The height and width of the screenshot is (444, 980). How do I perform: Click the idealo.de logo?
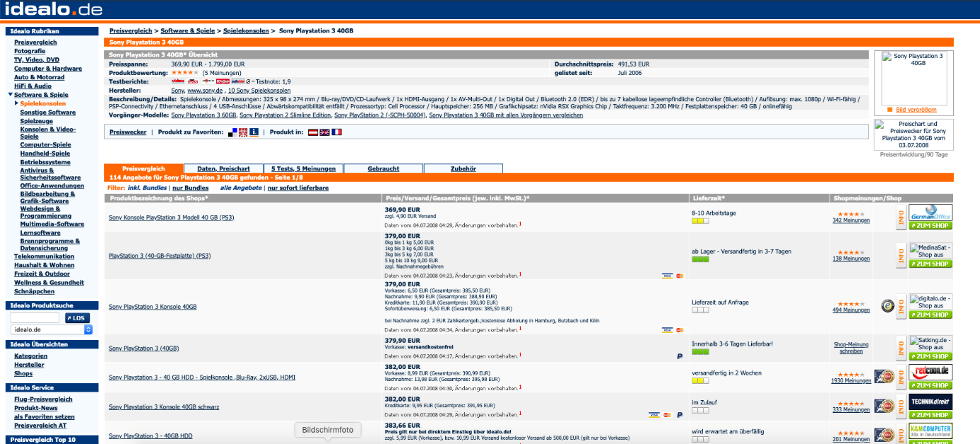54,10
